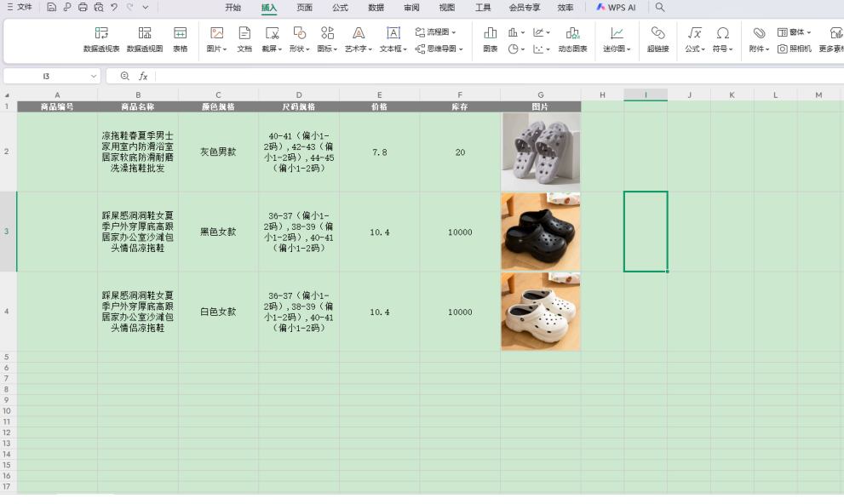Switch to the 公式 ribbon tab
This screenshot has width=844, height=504.
click(340, 8)
